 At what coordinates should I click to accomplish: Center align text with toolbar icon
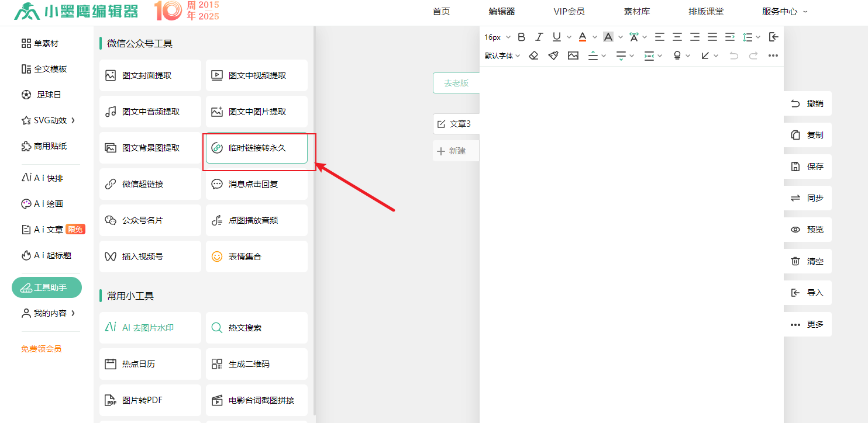pos(677,37)
